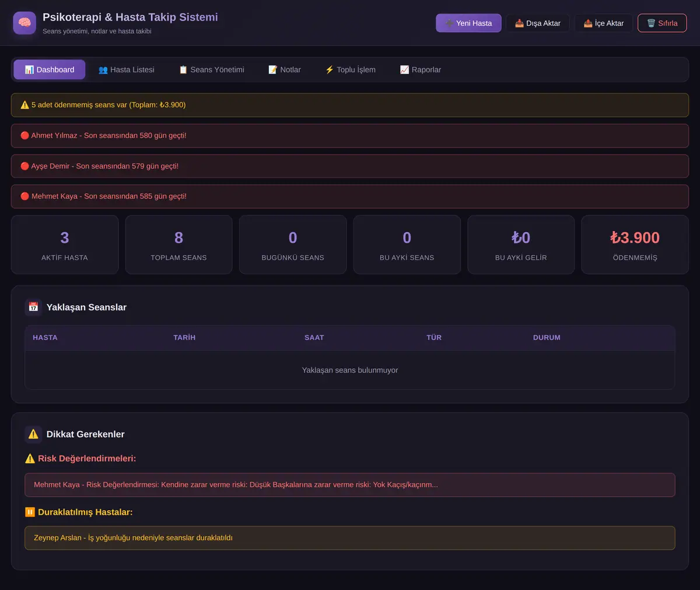700x590 pixels.
Task: Click the Toplam Seans stat card
Action: (179, 245)
